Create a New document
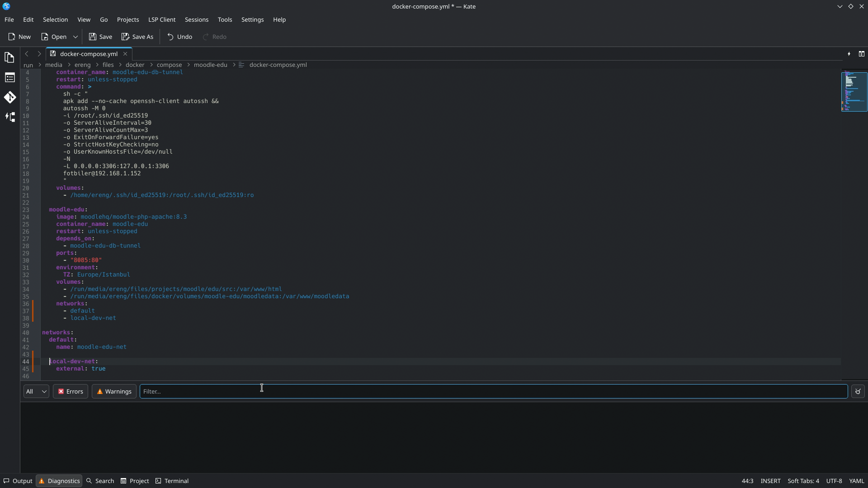 pyautogui.click(x=19, y=37)
